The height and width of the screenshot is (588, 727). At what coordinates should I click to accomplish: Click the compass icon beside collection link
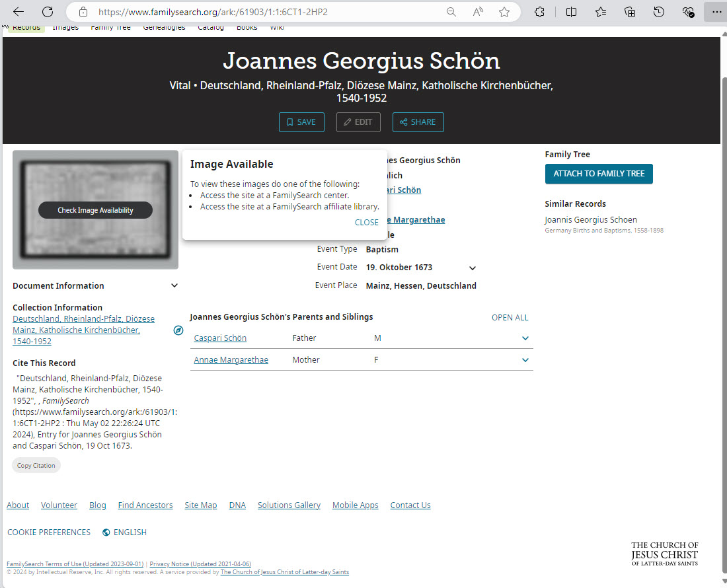click(x=178, y=330)
